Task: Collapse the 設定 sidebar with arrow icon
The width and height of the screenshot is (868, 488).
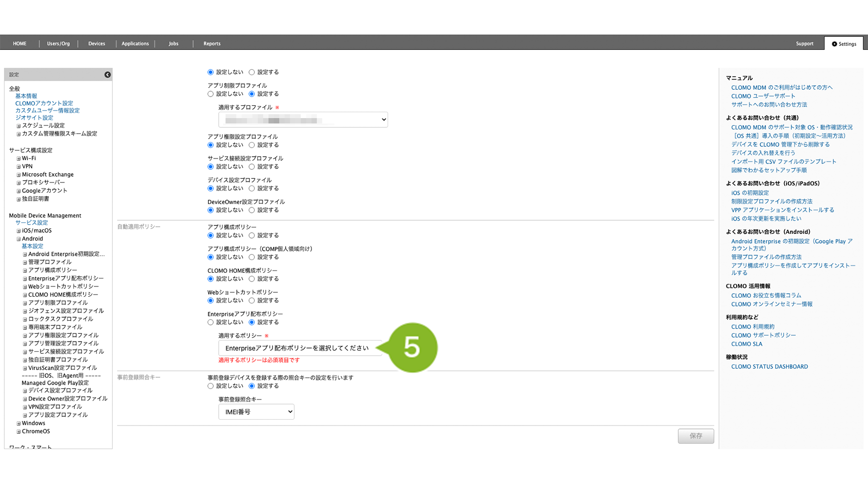Action: click(x=107, y=75)
